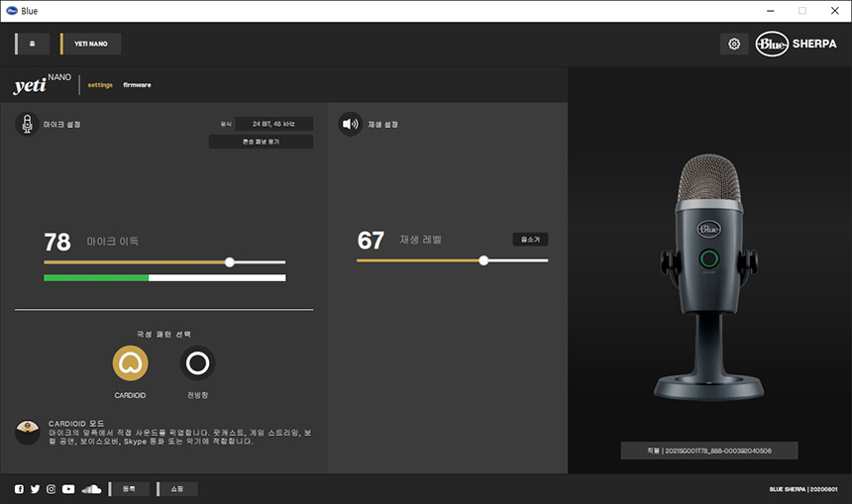This screenshot has width=852, height=504.
Task: Click the microphone settings icon
Action: click(x=27, y=124)
